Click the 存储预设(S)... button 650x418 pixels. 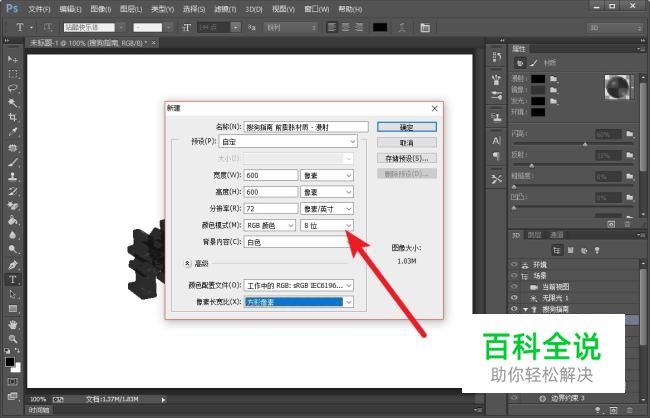(407, 158)
